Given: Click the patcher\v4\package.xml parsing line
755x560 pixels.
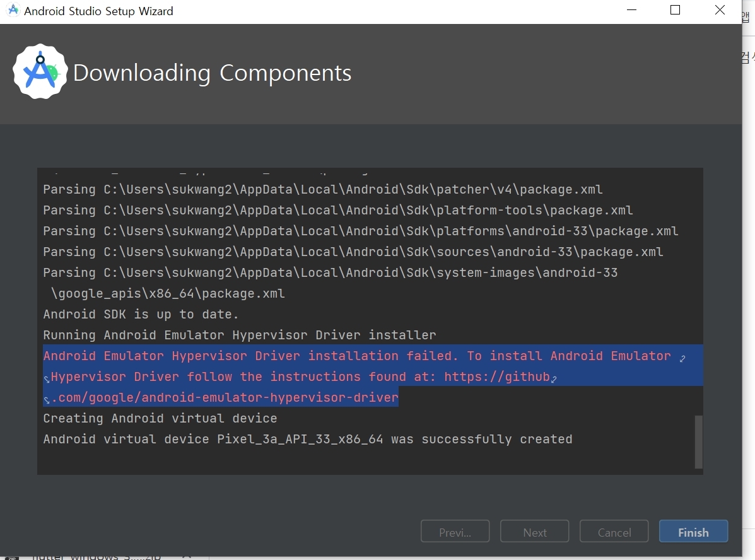Looking at the screenshot, I should [322, 189].
